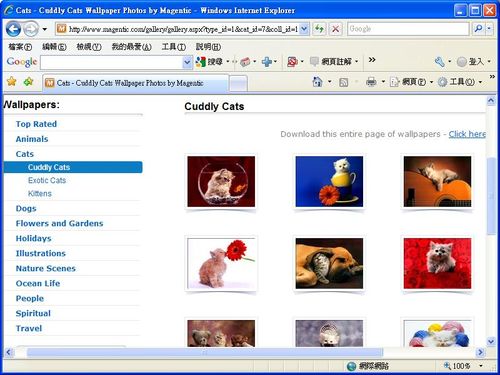This screenshot has width=500, height=375.
Task: Open the Flowers and Gardens category
Action: pos(59,223)
